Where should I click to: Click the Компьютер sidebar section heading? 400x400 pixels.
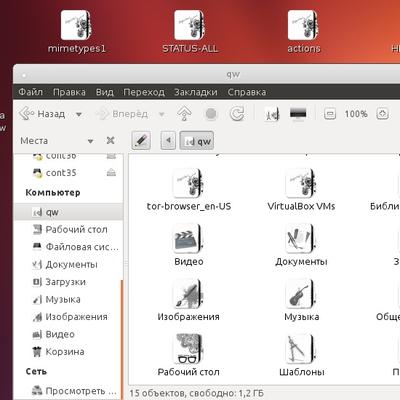coord(53,192)
